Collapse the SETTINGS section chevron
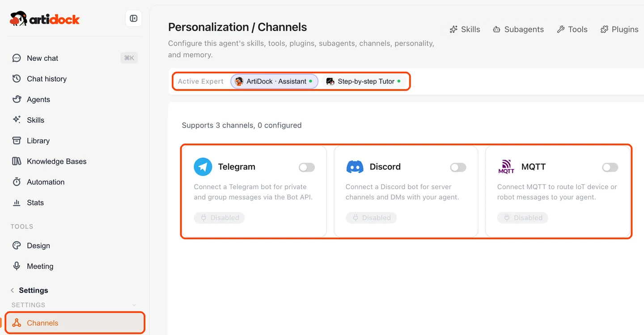The height and width of the screenshot is (335, 644). pyautogui.click(x=134, y=305)
